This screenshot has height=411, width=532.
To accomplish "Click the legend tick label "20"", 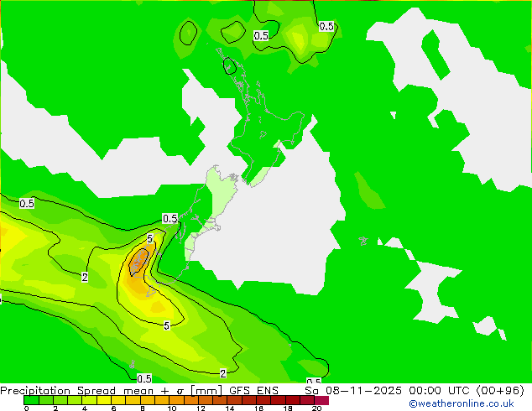I will pyautogui.click(x=317, y=408).
